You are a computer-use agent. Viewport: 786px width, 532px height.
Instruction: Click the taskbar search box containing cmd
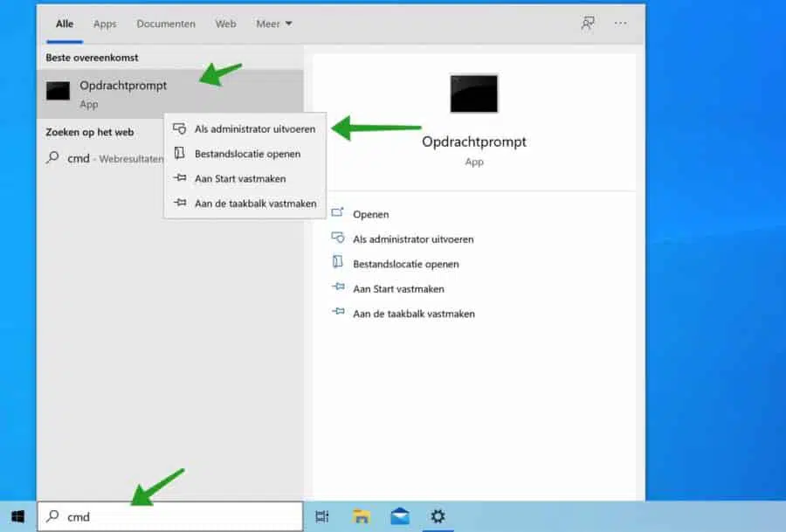170,516
